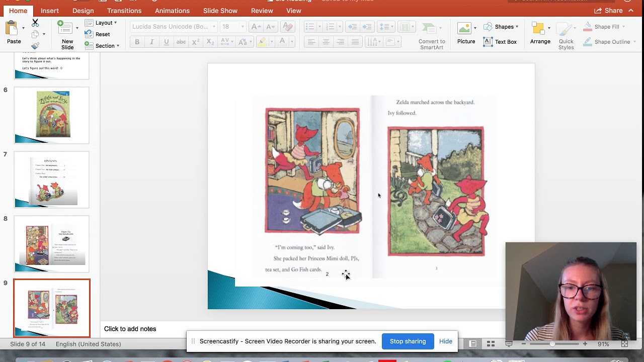Screen dimensions: 644x362
Task: Select slide 7 contents thumbnail
Action: click(x=52, y=179)
